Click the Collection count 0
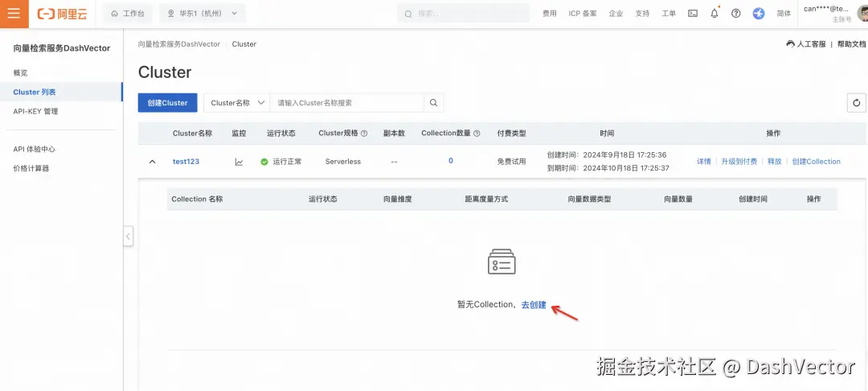Image resolution: width=868 pixels, height=391 pixels. (451, 161)
